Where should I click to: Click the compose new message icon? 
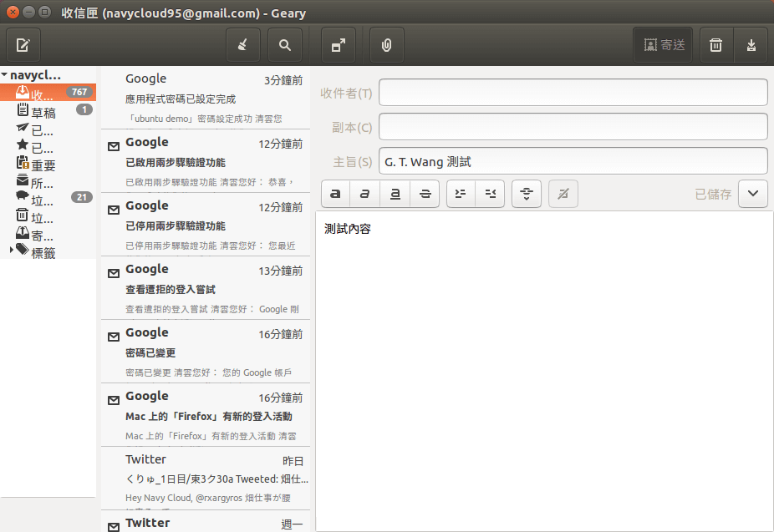tap(23, 45)
